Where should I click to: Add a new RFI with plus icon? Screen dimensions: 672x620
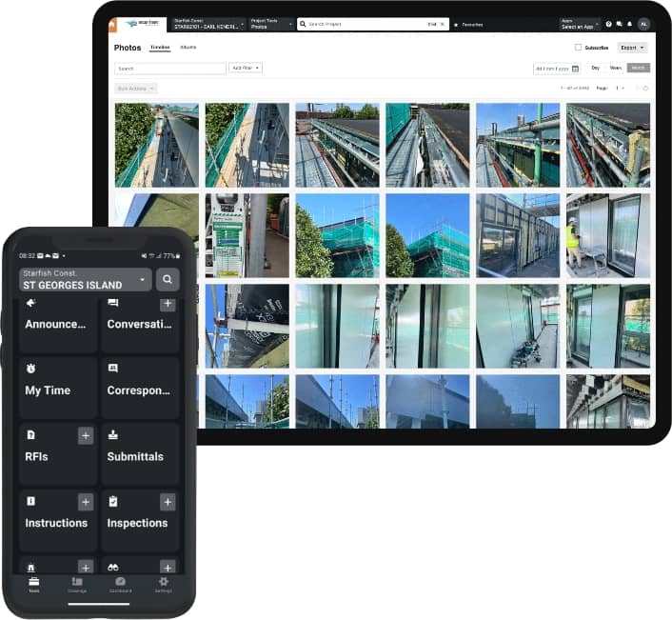85,435
